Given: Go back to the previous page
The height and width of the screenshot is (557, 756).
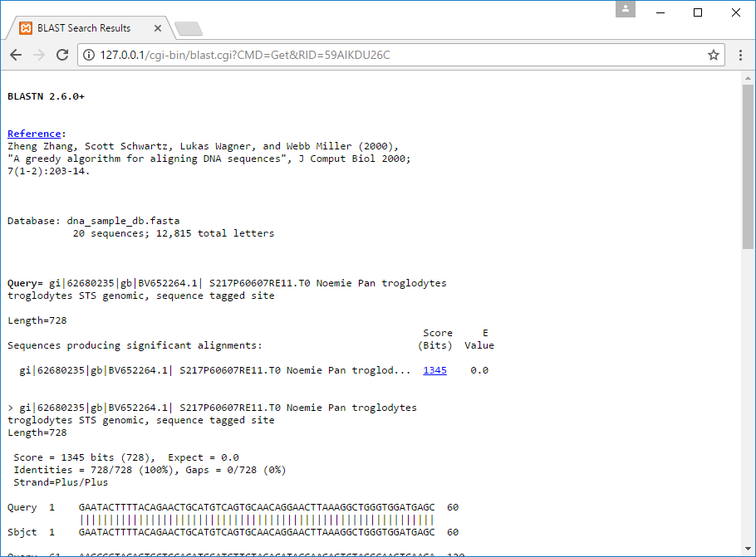Looking at the screenshot, I should pos(16,55).
